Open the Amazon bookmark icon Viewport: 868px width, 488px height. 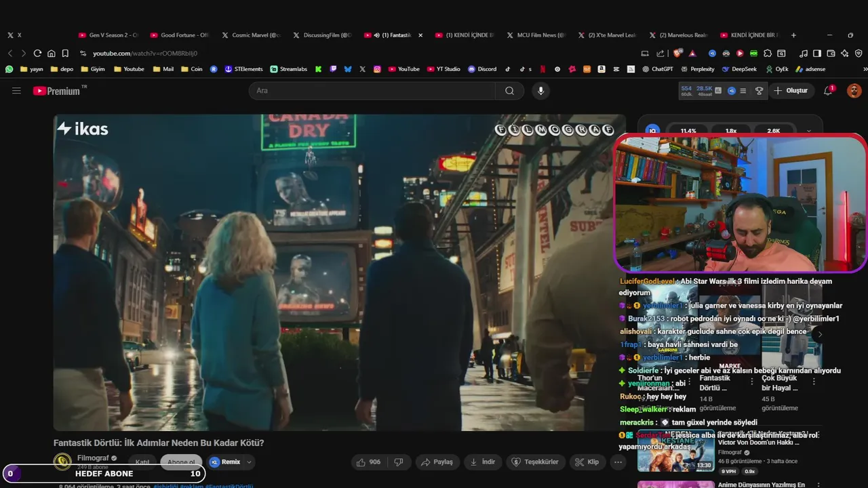pos(601,68)
